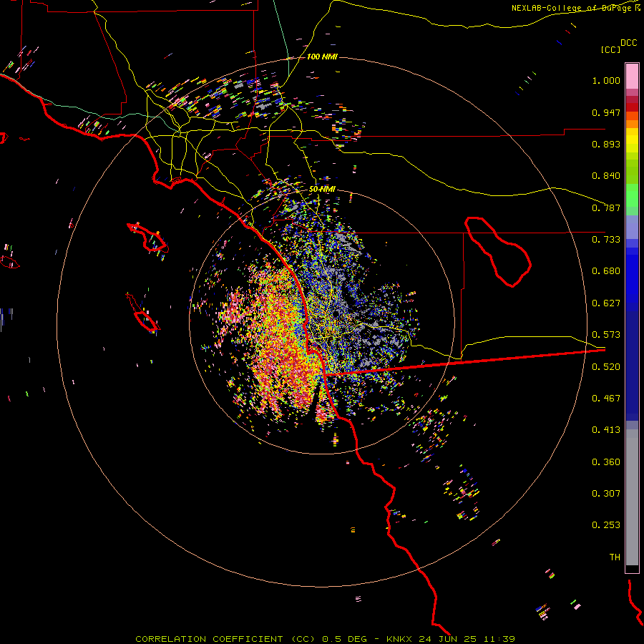Select the 0.627 scale value
Screen dimensions: 644x644
606,303
